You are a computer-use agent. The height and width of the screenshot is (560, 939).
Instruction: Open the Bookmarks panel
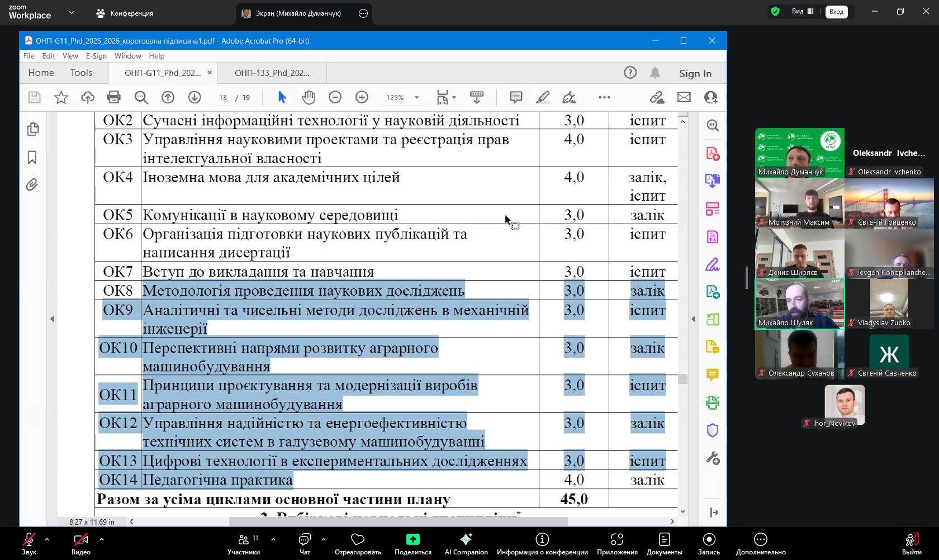point(32,158)
